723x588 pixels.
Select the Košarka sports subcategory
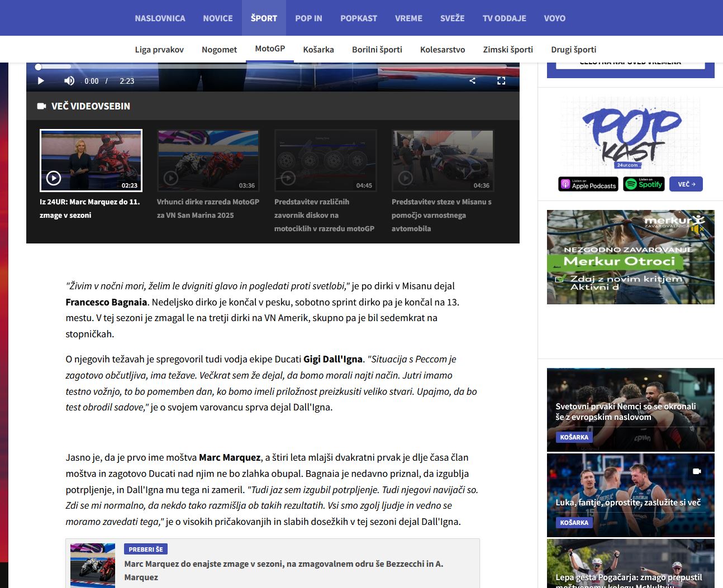click(x=318, y=50)
